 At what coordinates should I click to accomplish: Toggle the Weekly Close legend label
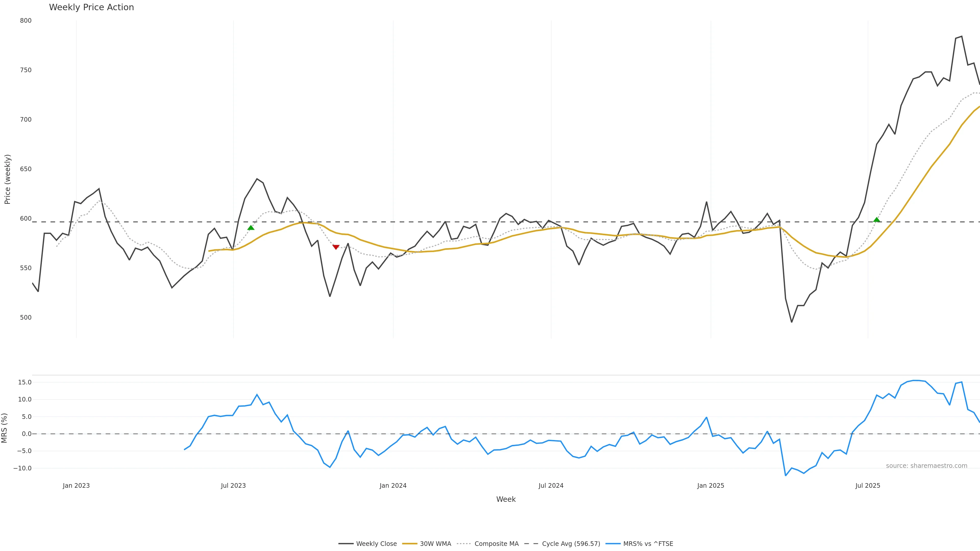(376, 544)
